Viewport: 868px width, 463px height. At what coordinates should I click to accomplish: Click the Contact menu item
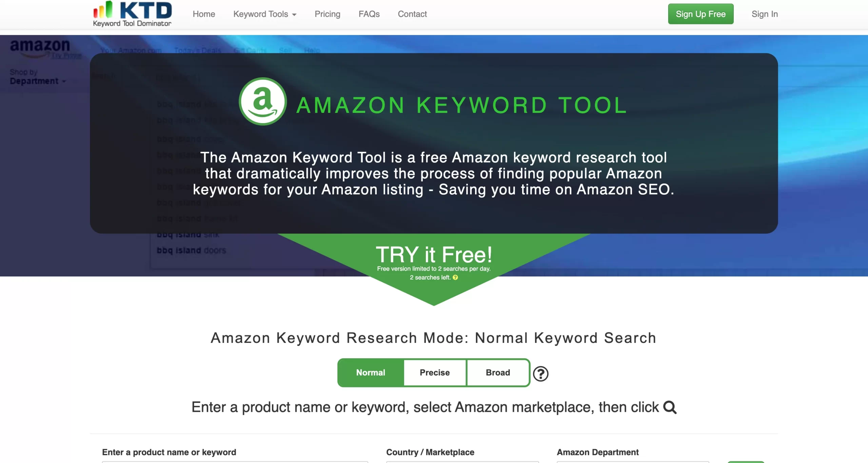(412, 14)
